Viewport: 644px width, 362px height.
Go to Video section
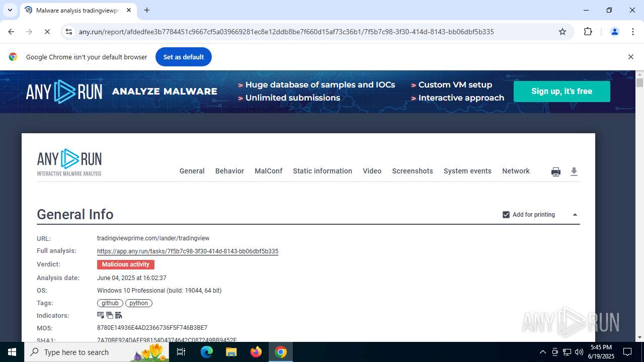pos(372,171)
